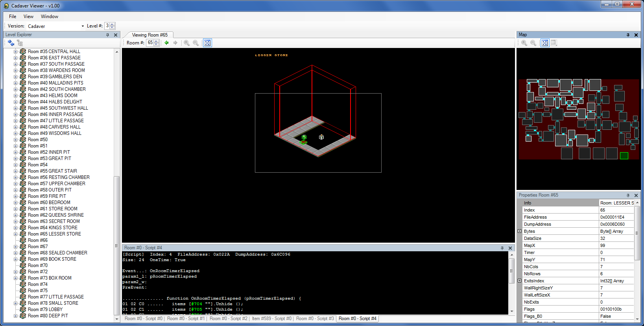The width and height of the screenshot is (644, 326).
Task: Click the Properties panel scrollbar thumb
Action: coord(637,233)
